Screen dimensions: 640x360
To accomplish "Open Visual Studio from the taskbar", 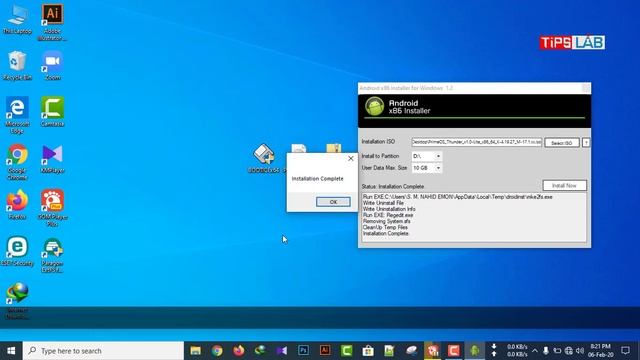I will point(282,351).
